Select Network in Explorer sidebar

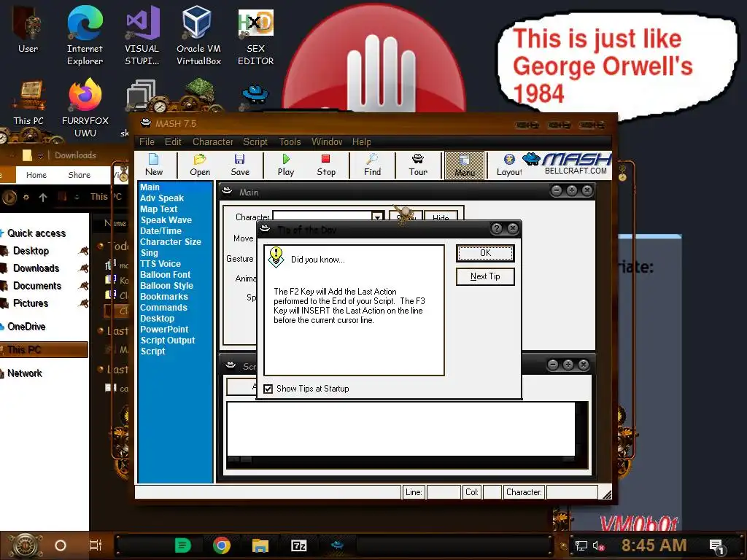click(x=24, y=373)
